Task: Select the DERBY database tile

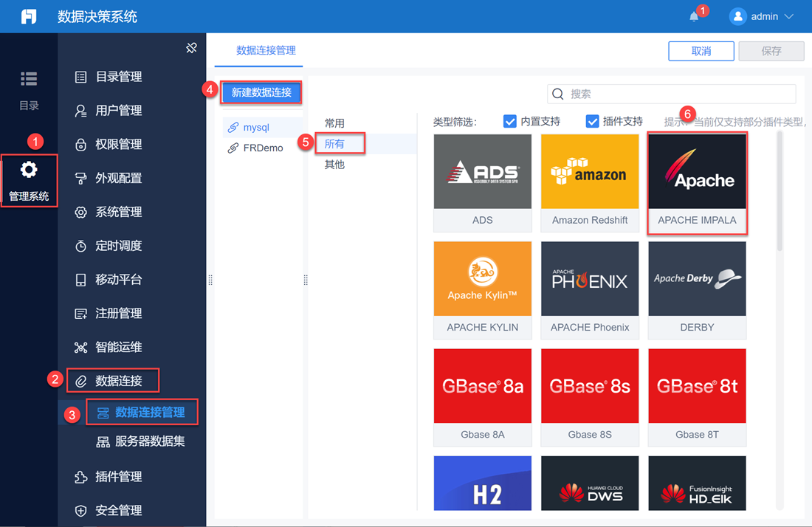Action: click(x=697, y=290)
